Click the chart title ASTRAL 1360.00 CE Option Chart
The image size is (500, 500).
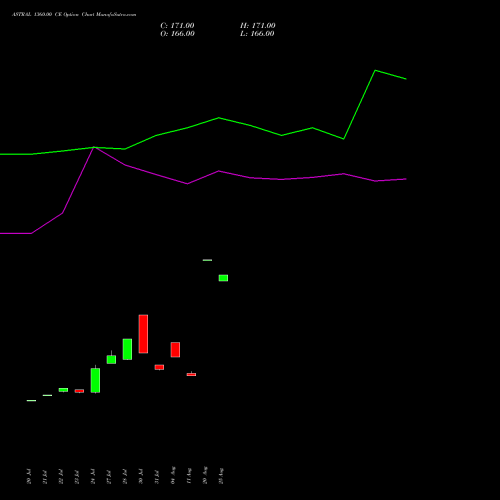pyautogui.click(x=74, y=15)
